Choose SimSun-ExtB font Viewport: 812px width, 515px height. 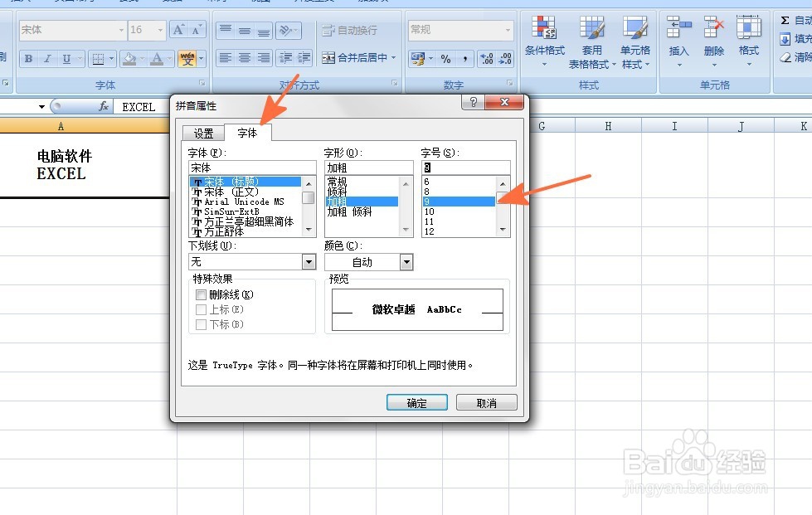pos(245,211)
